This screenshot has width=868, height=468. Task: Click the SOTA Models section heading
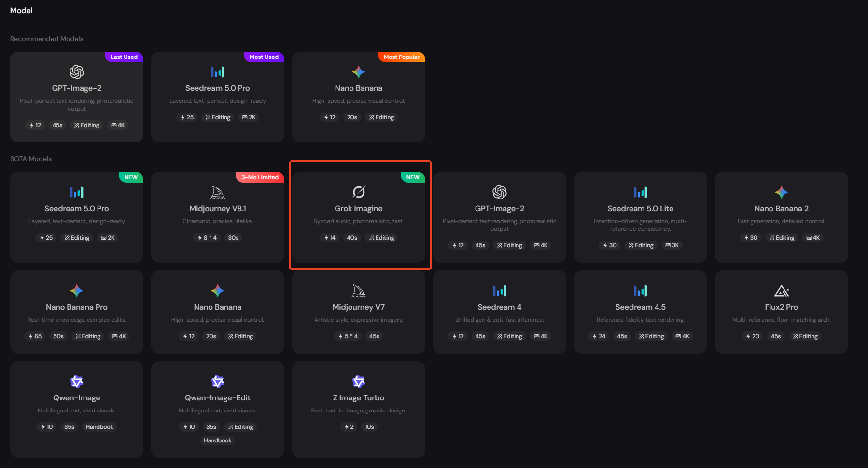pyautogui.click(x=31, y=159)
